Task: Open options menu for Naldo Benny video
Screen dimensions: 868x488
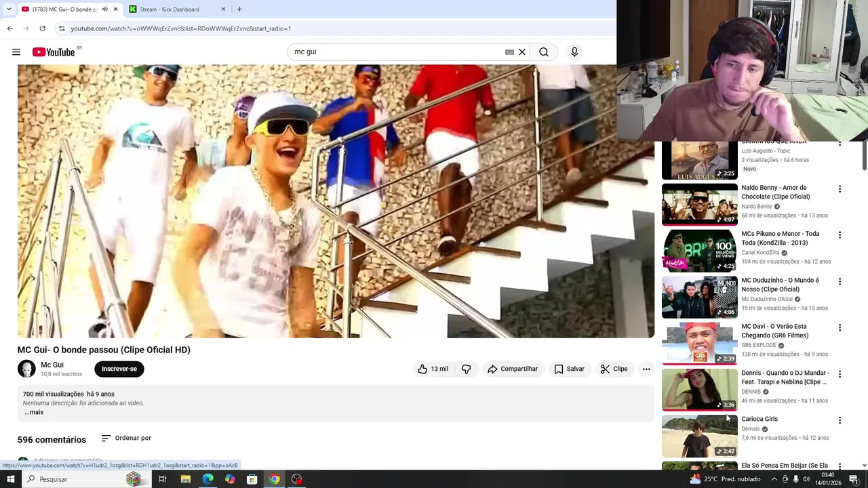Action: tap(840, 189)
